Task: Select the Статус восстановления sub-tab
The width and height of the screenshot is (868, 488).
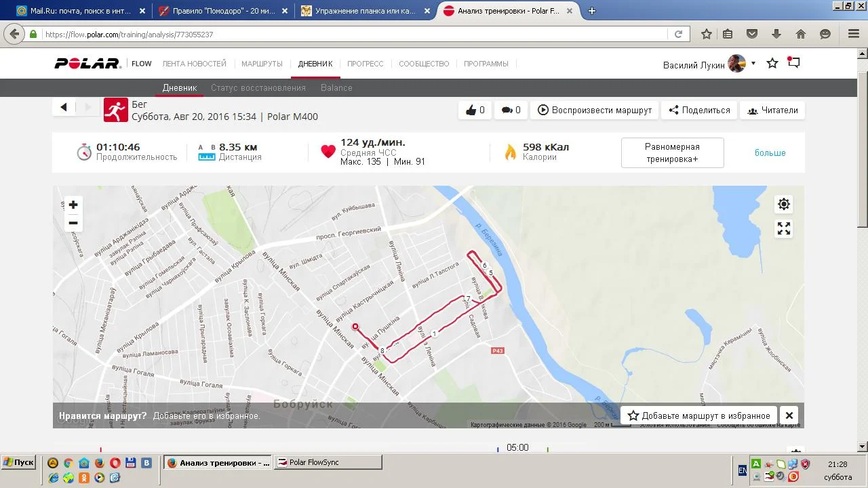Action: [258, 87]
